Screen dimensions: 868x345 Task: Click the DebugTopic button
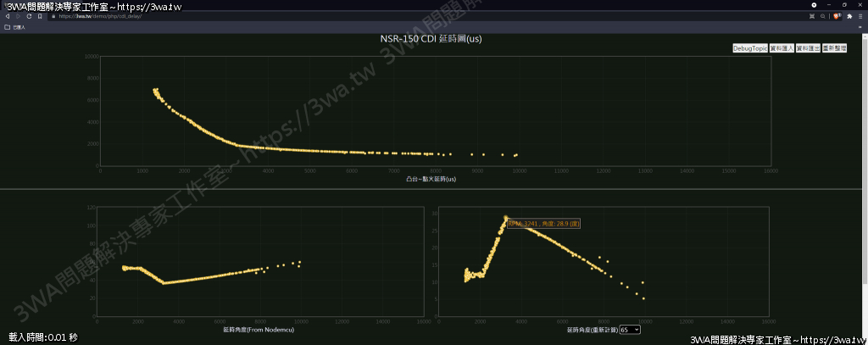[x=750, y=49]
